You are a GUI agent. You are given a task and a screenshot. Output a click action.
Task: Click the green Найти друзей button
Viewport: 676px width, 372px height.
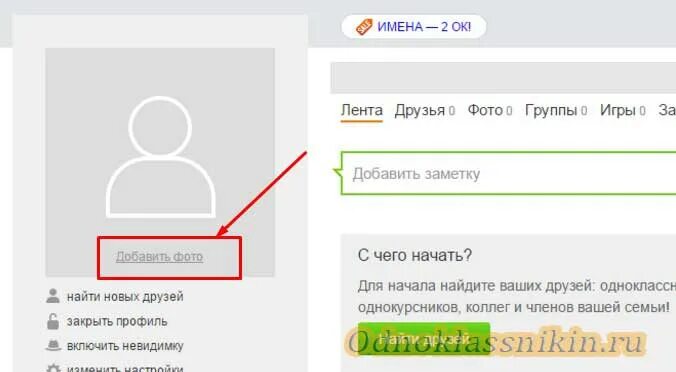[x=424, y=339]
